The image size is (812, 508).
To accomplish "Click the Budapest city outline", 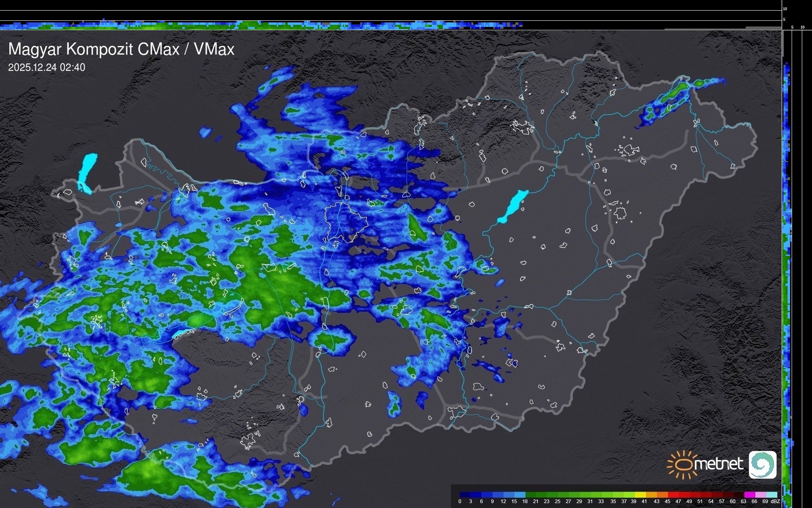I will tap(346, 222).
